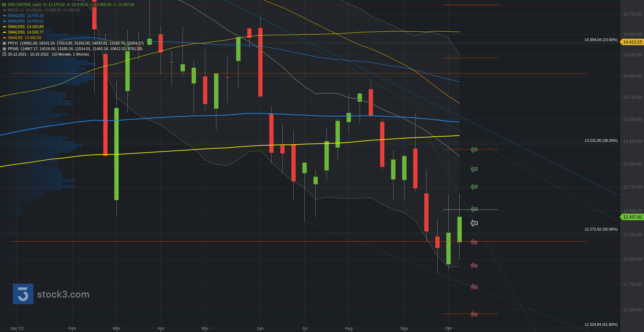Click the lowest red pivot arrow
Image resolution: width=644 pixels, height=332 pixels.
[474, 314]
